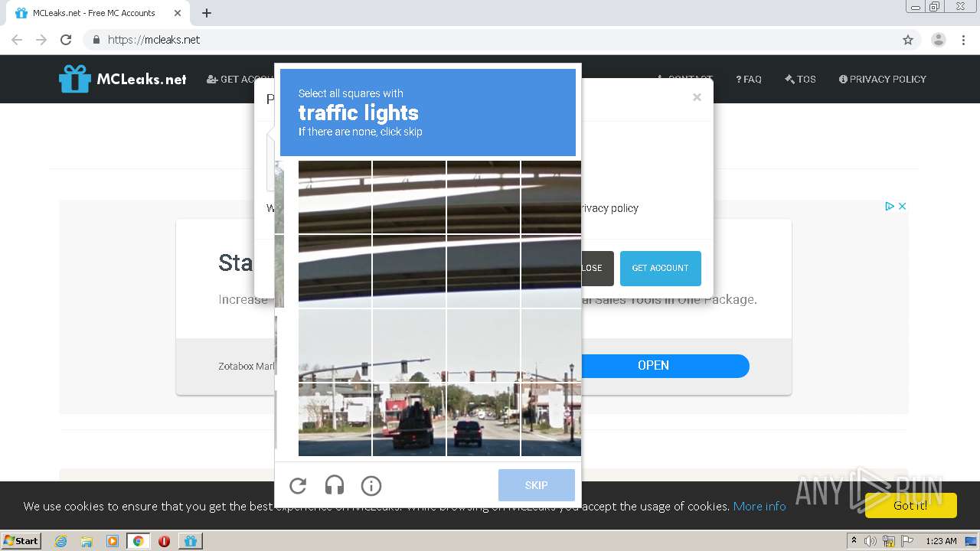This screenshot has height=551, width=980.
Task: Select top-left overpass captcha tile
Action: point(335,197)
